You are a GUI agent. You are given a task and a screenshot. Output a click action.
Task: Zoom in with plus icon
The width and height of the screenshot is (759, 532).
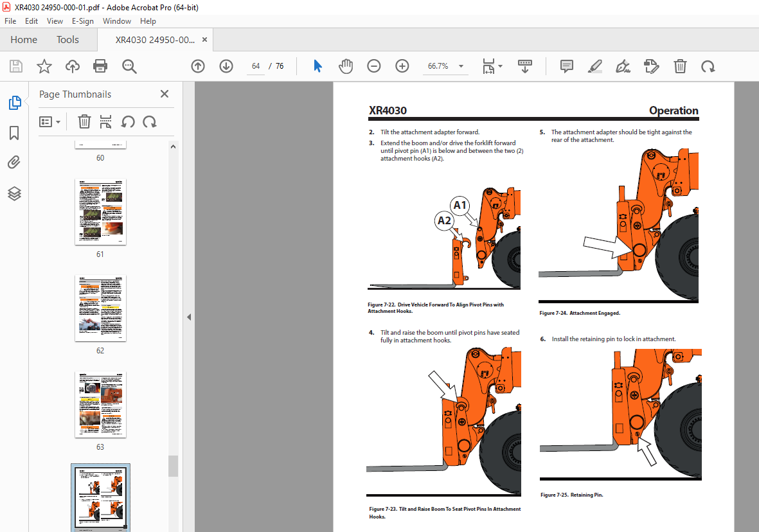402,66
